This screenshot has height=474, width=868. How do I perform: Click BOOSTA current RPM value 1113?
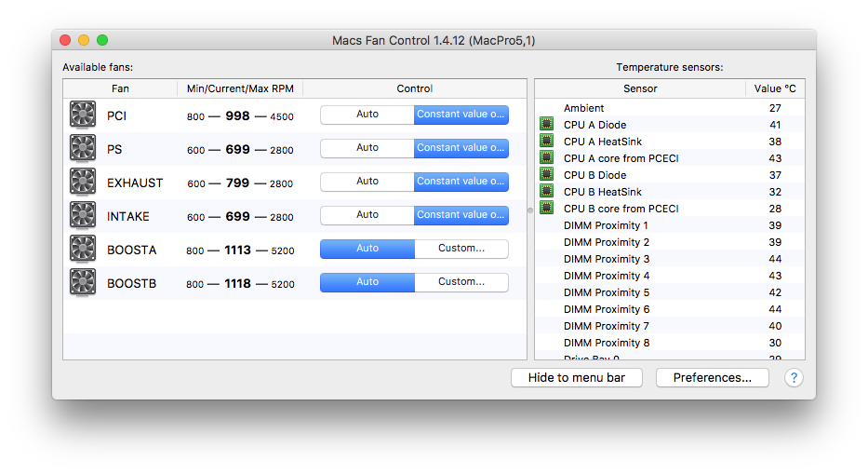click(x=237, y=250)
